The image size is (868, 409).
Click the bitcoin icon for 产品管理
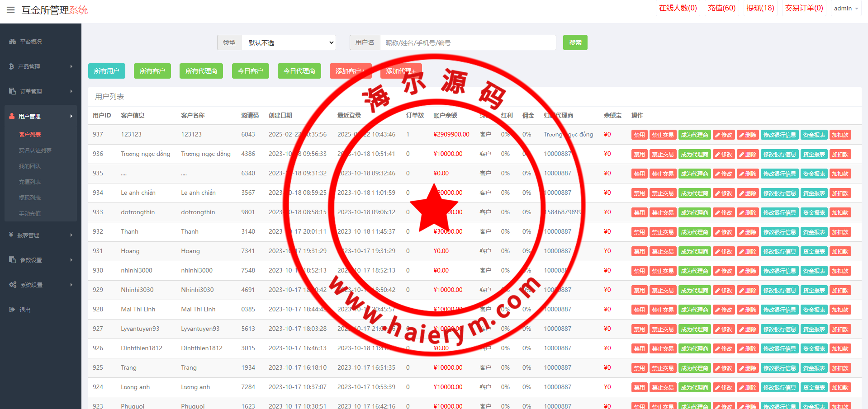coord(12,66)
